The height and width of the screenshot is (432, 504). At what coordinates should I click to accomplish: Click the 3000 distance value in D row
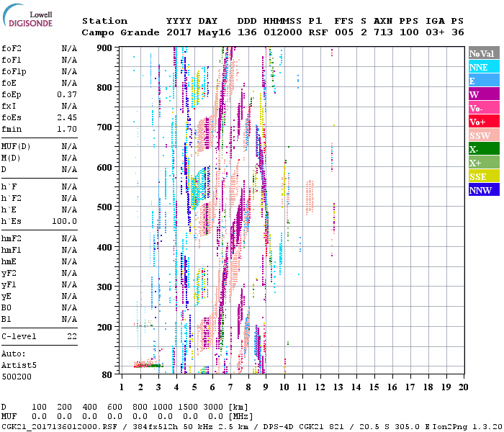213,407
